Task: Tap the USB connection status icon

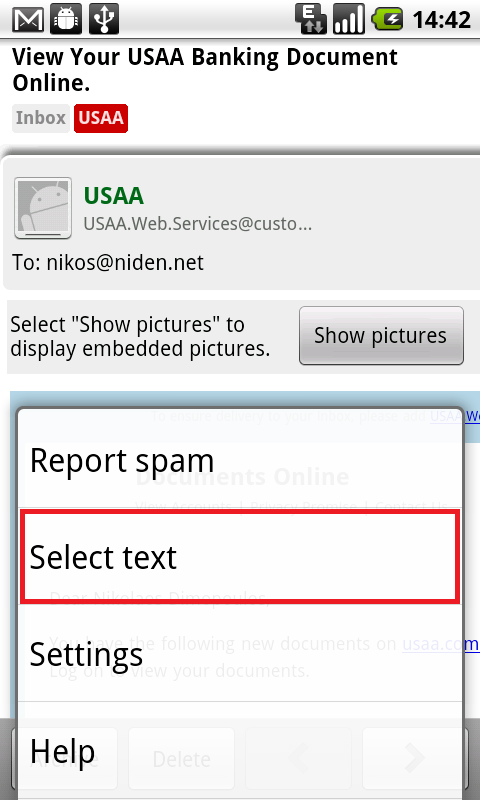Action: click(104, 19)
